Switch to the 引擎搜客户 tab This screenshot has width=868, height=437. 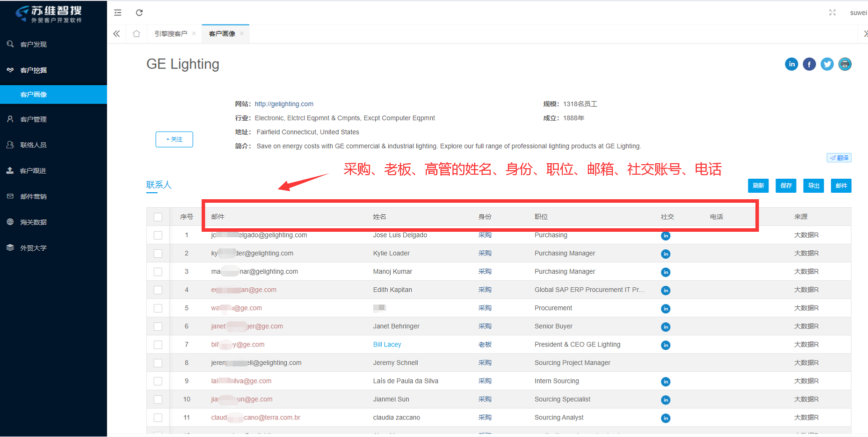171,34
